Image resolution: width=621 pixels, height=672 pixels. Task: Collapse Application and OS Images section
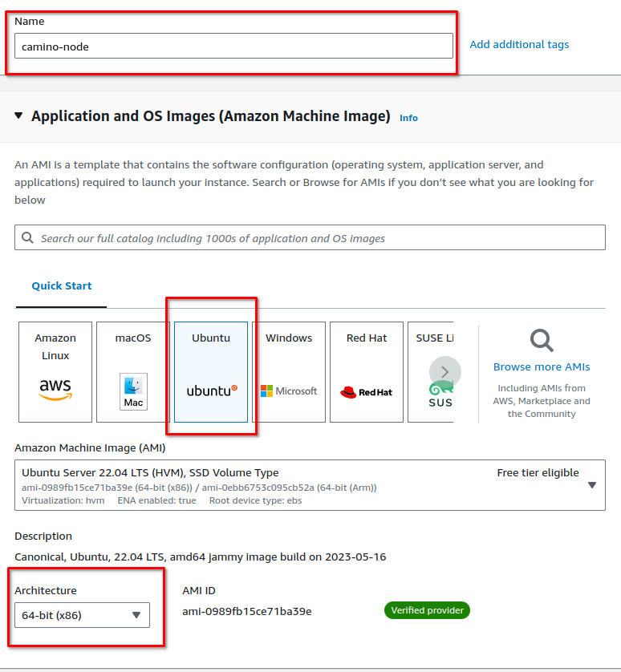pyautogui.click(x=19, y=116)
